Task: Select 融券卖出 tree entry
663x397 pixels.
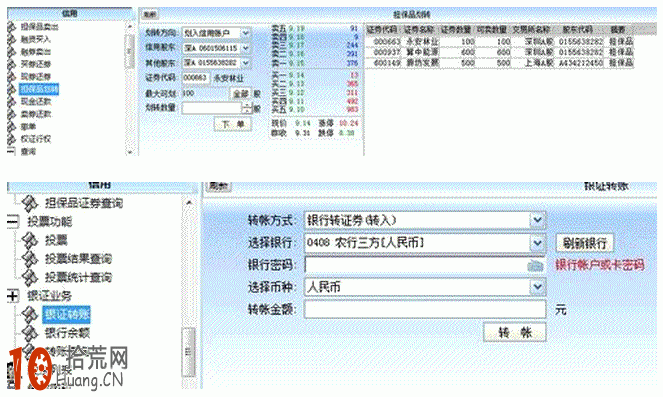Action: pos(36,52)
